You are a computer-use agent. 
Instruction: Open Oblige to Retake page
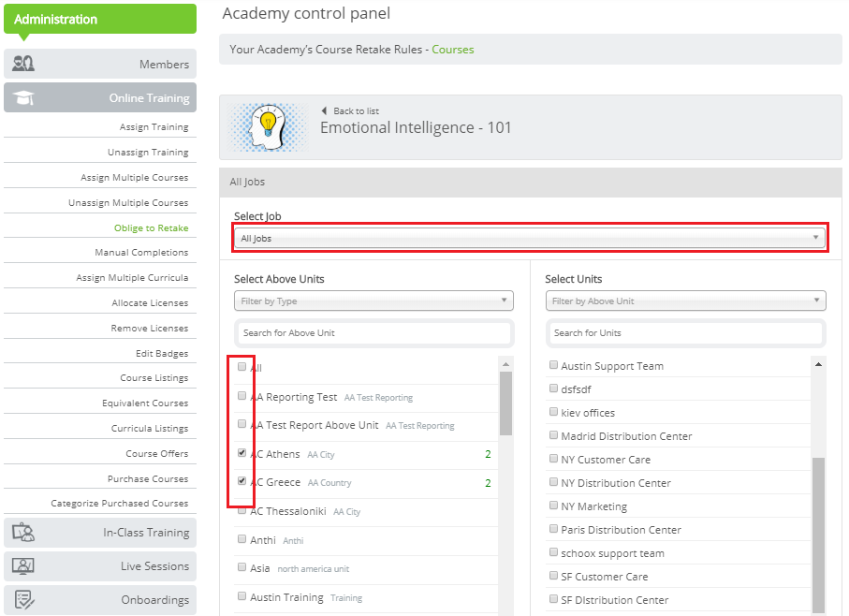coord(151,227)
